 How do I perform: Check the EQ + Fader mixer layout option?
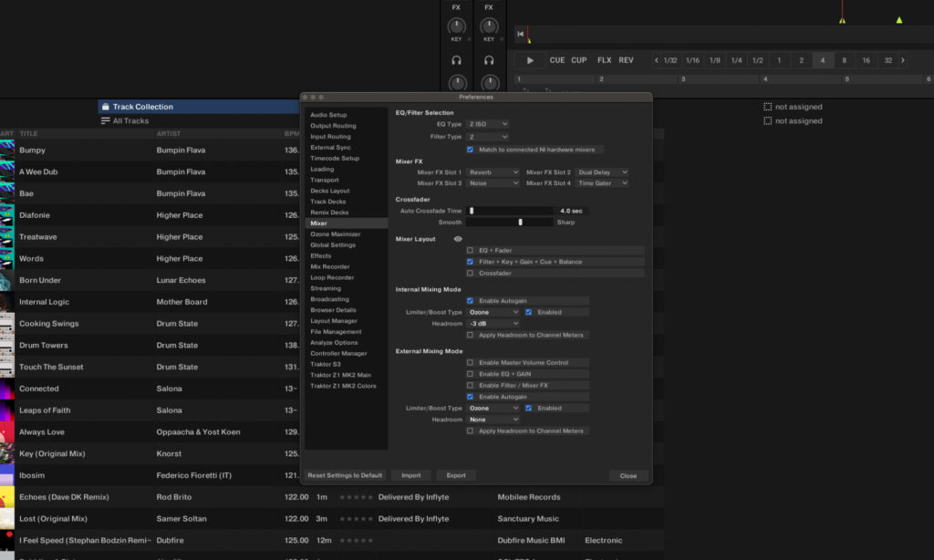click(x=472, y=250)
